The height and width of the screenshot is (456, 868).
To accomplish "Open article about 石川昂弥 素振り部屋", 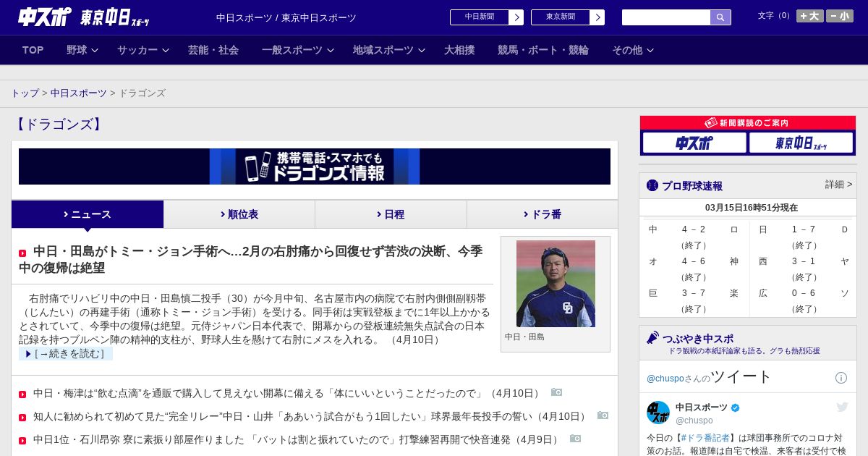I will coord(298,439).
